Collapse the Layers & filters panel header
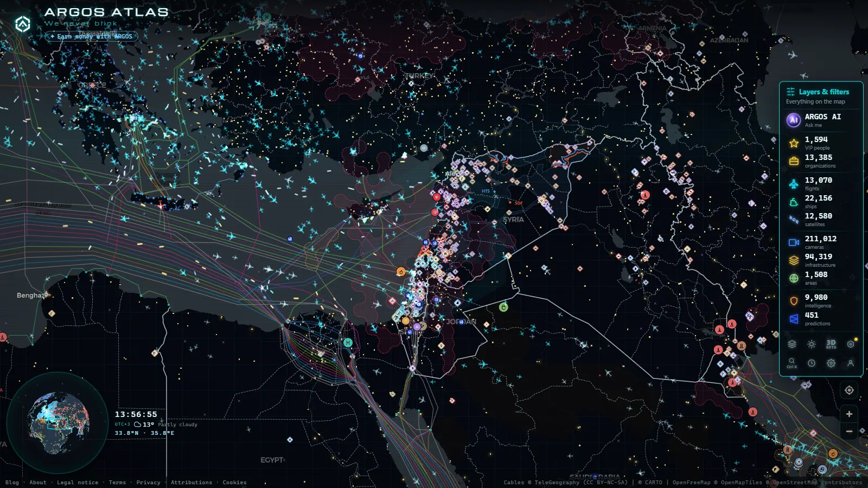This screenshot has height=488, width=868. 821,96
